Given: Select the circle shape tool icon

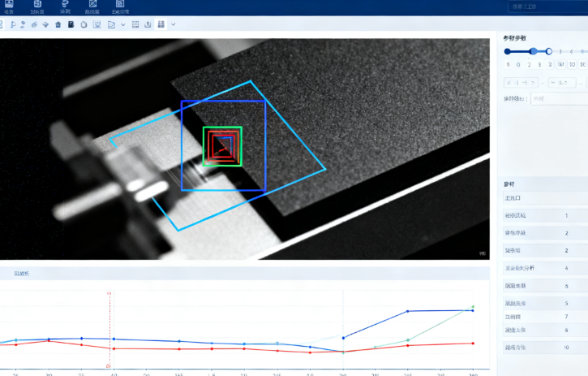Looking at the screenshot, I should (84, 24).
